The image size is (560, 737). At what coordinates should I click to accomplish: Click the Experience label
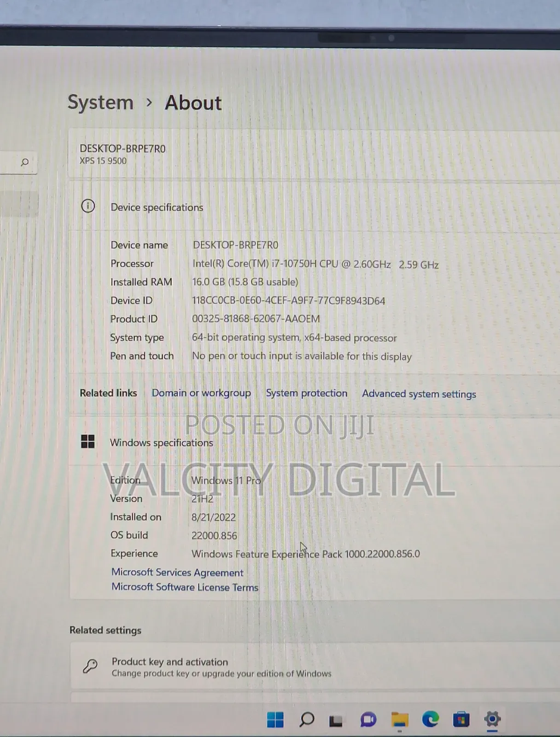[134, 554]
